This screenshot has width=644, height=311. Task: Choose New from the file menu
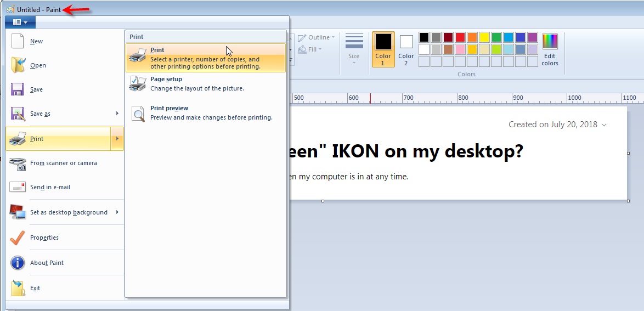pyautogui.click(x=65, y=41)
